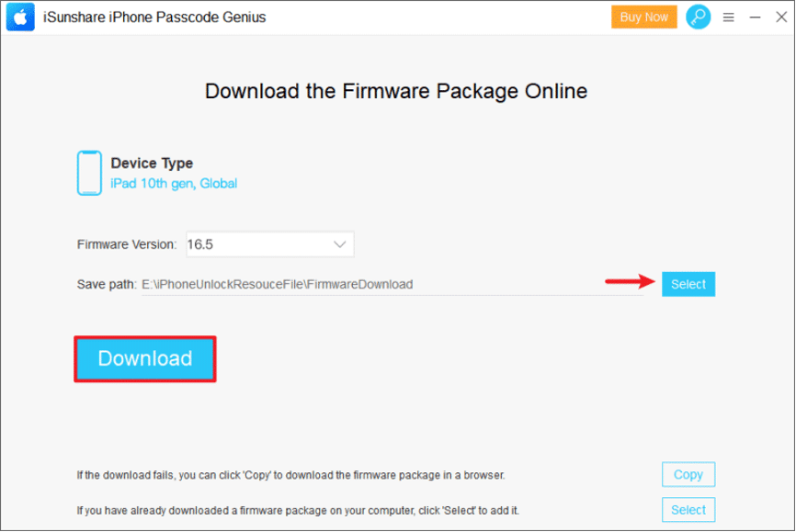Minimize the Passcode Genius window
The width and height of the screenshot is (796, 532).
point(755,17)
